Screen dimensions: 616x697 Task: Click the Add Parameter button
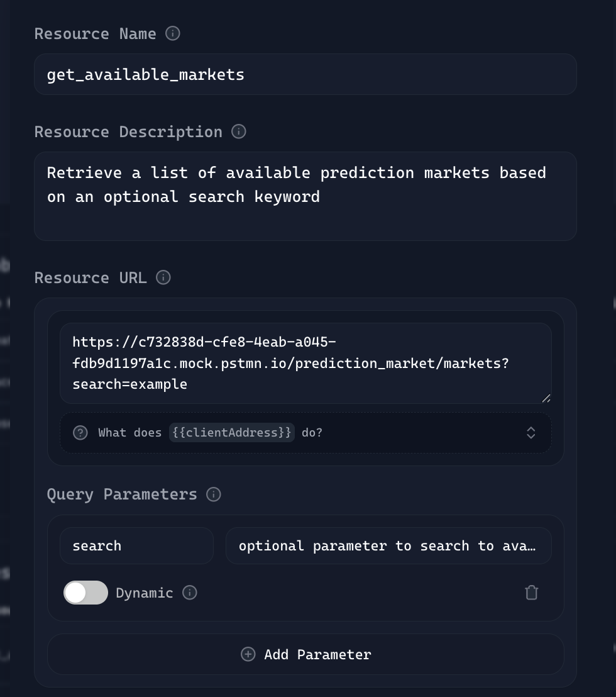coord(305,654)
